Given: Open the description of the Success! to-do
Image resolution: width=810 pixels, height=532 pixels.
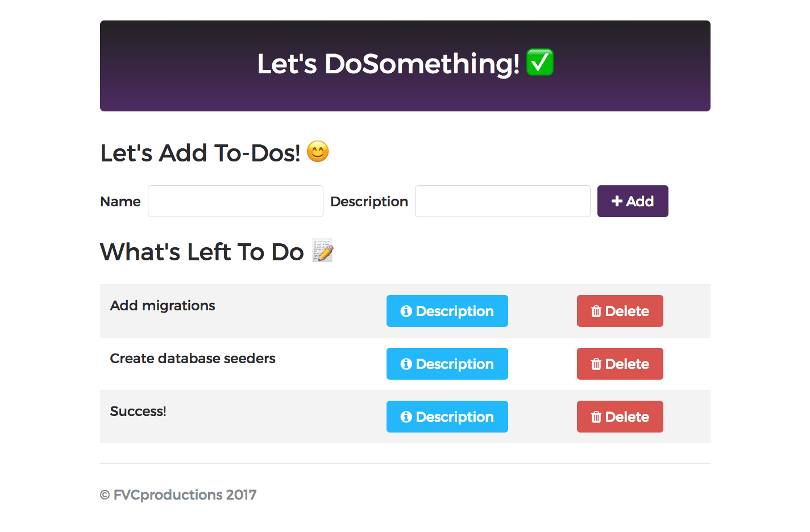Looking at the screenshot, I should pos(447,417).
